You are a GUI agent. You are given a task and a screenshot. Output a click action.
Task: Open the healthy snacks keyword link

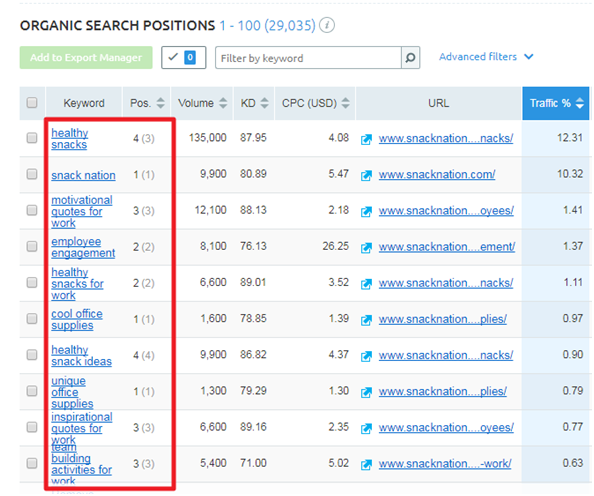point(70,139)
